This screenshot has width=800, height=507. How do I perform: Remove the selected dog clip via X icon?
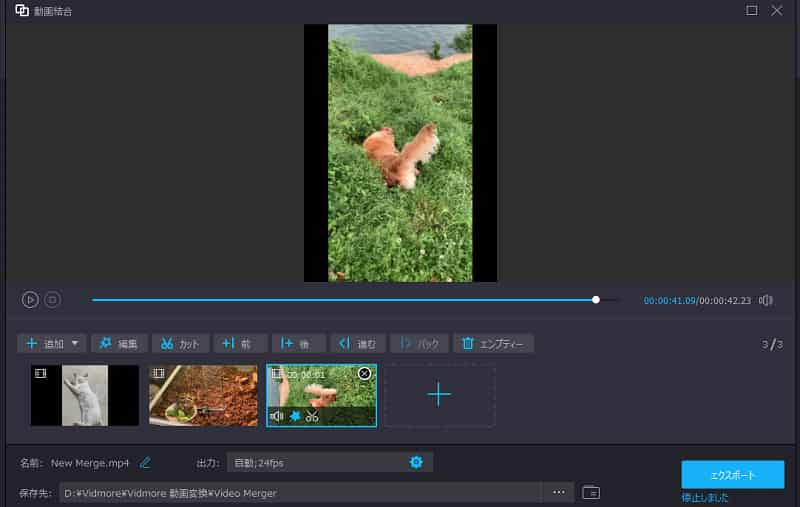click(x=364, y=373)
